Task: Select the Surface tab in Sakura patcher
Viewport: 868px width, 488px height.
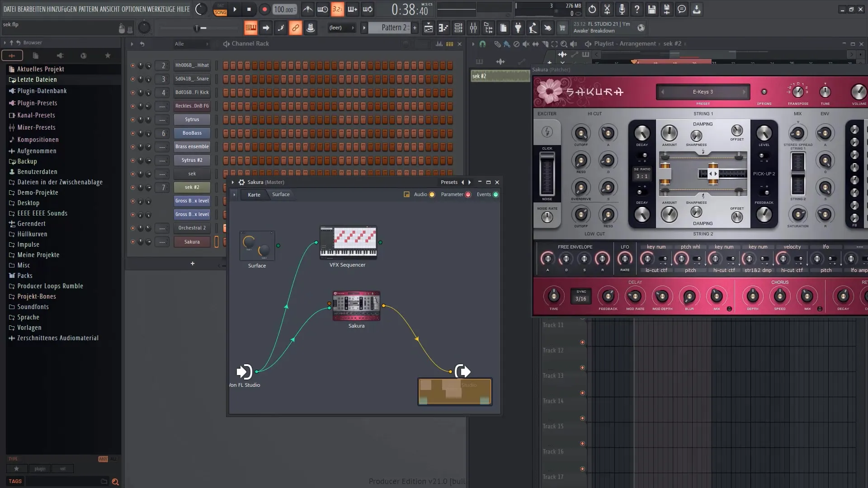Action: point(280,194)
